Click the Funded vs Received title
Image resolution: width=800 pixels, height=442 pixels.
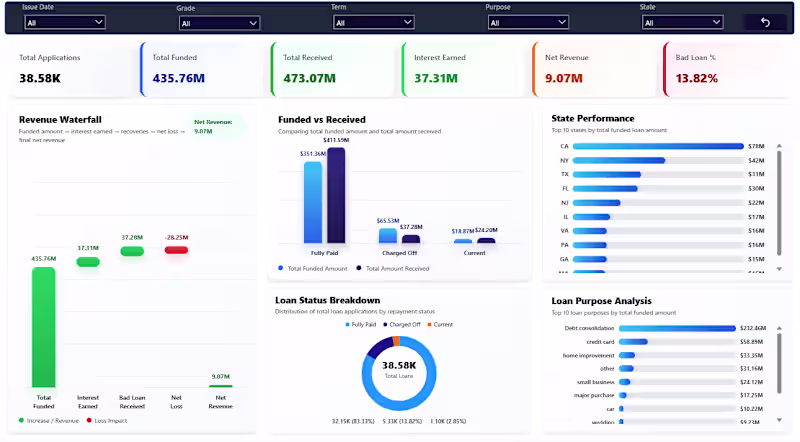[x=322, y=119]
